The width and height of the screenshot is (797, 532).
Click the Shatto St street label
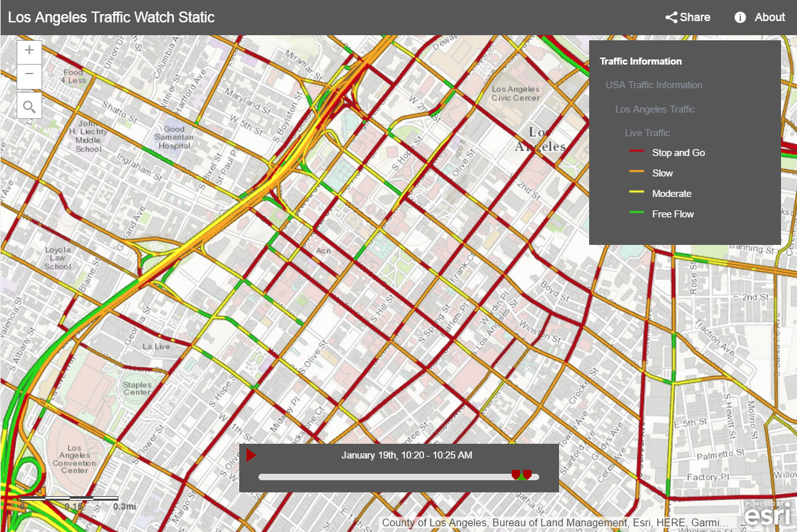click(119, 111)
